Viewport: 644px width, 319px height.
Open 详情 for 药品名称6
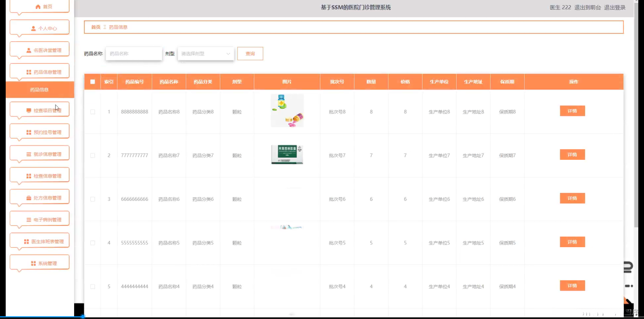click(572, 198)
